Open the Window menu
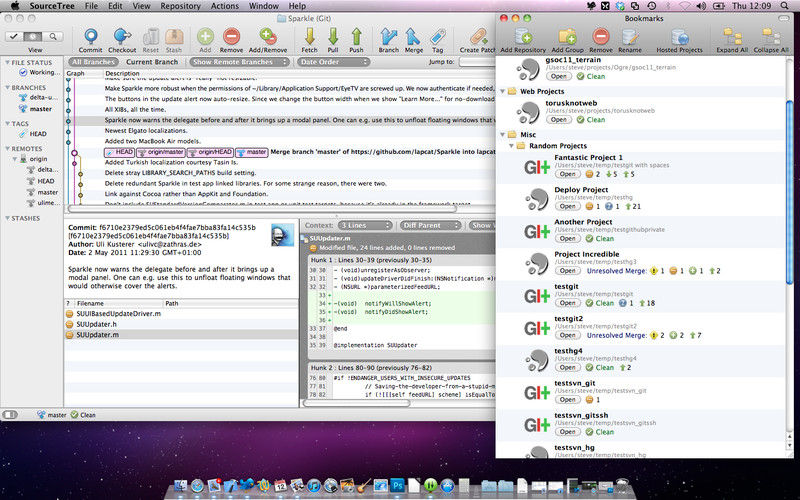Viewport: 800px width, 500px height. [263, 6]
